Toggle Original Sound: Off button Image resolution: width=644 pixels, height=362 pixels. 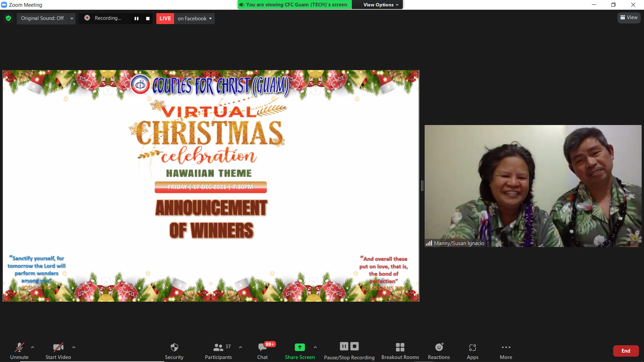pos(42,18)
